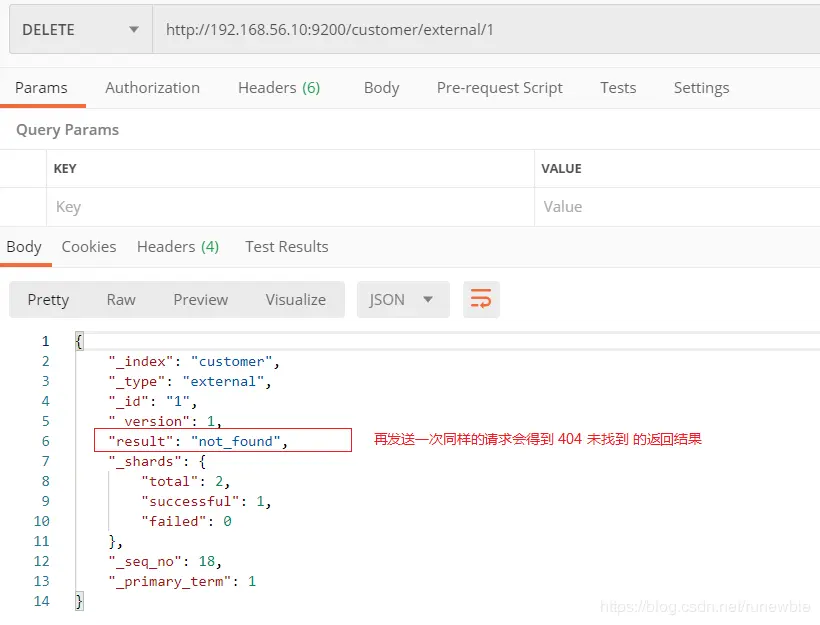
Task: Open the request Body tab
Action: (381, 87)
